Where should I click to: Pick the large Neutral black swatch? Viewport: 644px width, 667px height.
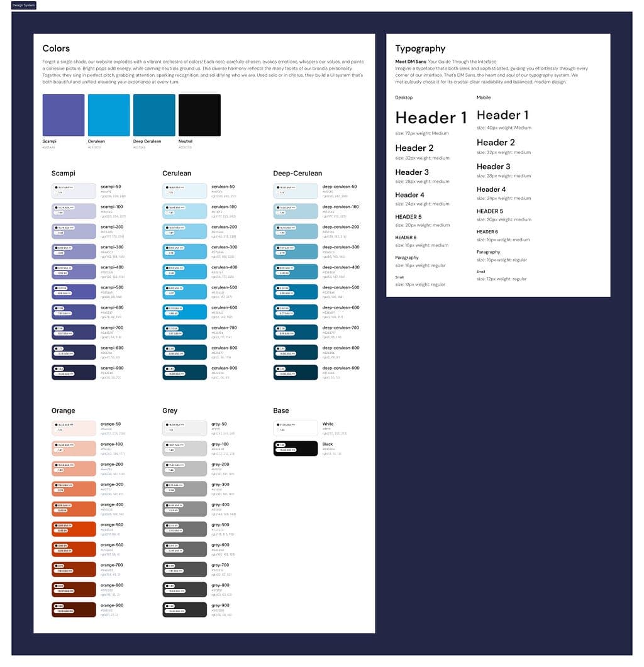pyautogui.click(x=199, y=115)
